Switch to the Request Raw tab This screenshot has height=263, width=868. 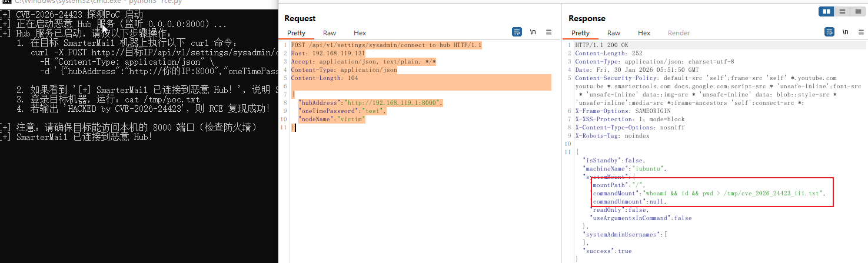(330, 33)
